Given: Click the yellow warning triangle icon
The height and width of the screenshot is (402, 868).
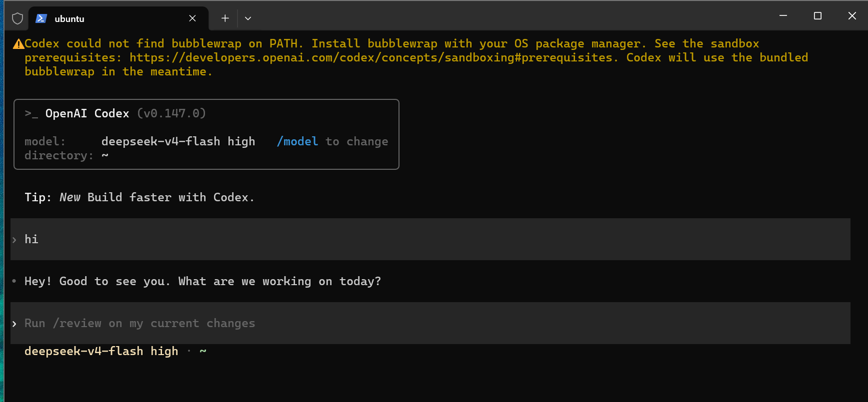Looking at the screenshot, I should pos(18,44).
